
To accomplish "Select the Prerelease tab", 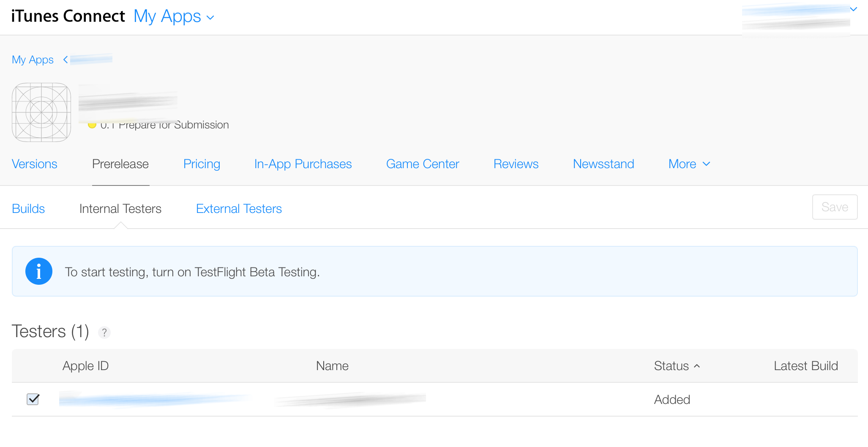I will click(x=120, y=164).
